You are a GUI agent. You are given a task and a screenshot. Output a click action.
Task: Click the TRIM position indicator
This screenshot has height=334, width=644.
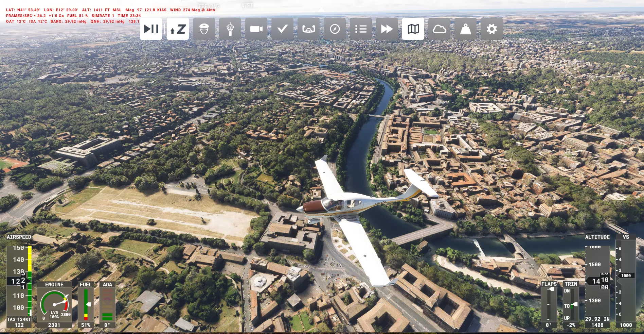(x=571, y=304)
